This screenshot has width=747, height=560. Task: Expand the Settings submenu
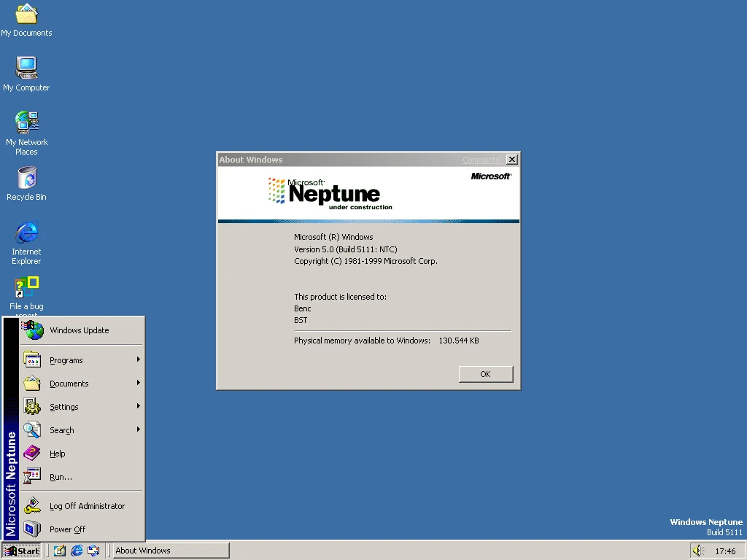point(64,406)
